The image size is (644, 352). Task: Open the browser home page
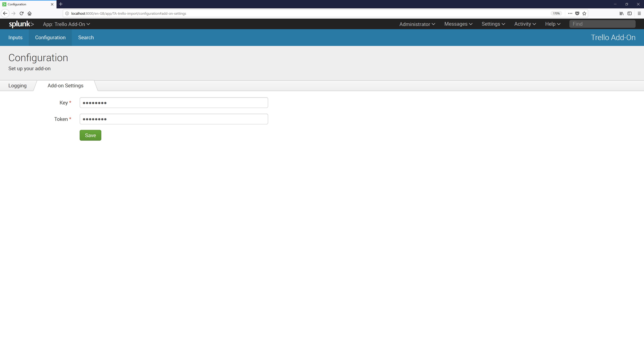point(30,13)
